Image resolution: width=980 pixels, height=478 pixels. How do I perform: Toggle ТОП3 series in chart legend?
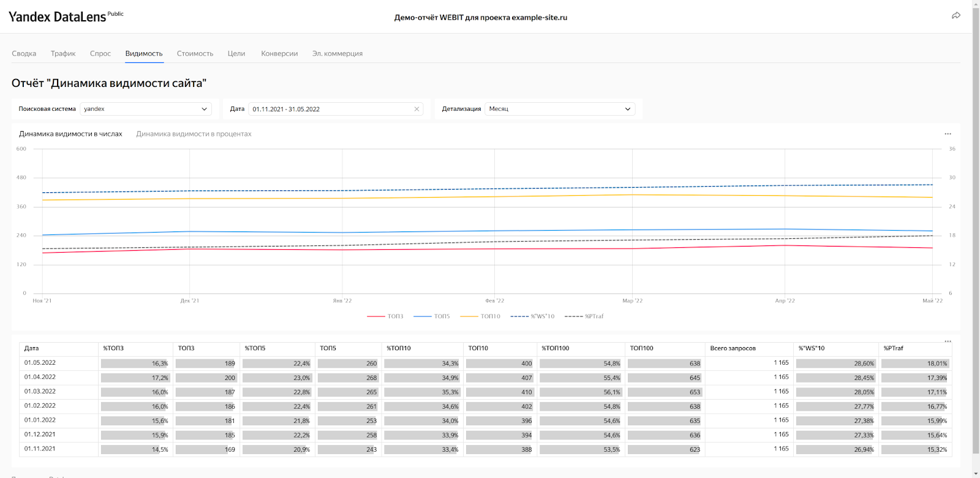(x=385, y=316)
